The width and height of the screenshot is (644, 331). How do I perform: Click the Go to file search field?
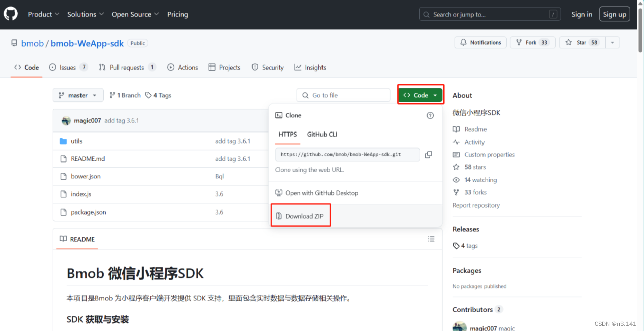344,95
